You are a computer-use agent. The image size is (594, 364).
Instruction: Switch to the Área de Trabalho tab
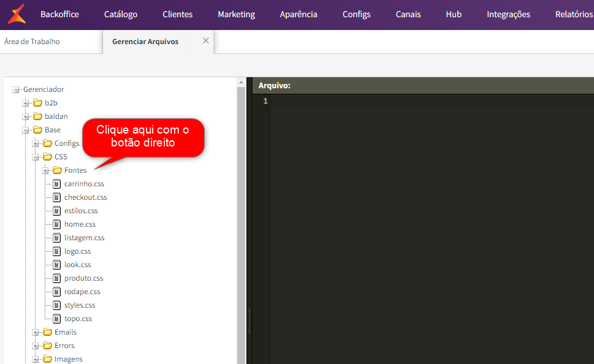point(32,42)
